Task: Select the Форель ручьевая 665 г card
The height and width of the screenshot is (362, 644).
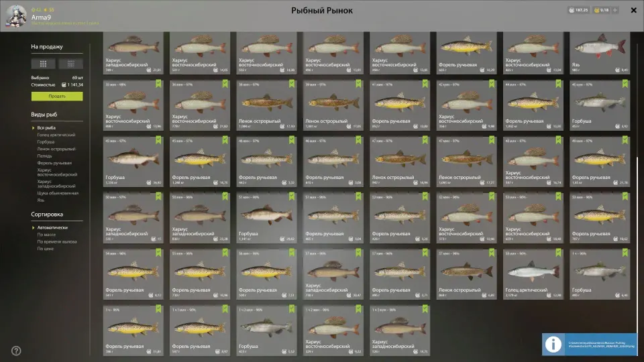Action: (466, 52)
